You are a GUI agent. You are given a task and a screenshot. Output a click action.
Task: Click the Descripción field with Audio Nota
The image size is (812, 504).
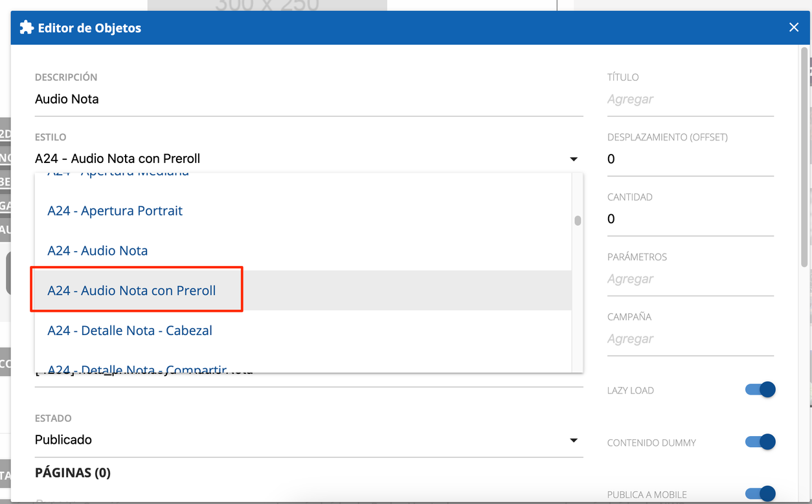(x=308, y=100)
